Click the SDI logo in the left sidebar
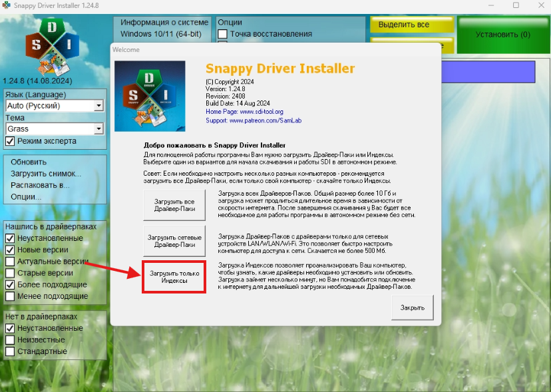This screenshot has width=551, height=392. pyautogui.click(x=53, y=47)
